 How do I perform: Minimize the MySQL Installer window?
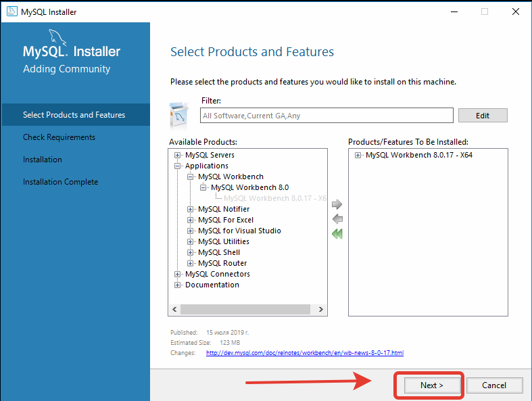(454, 11)
